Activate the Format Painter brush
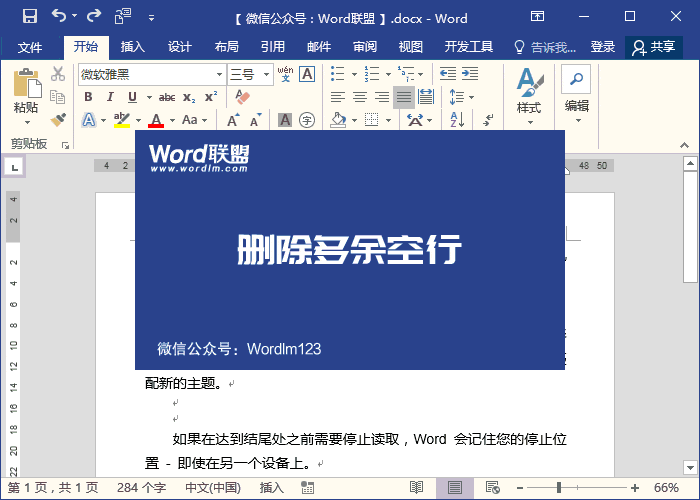The image size is (700, 500). click(58, 120)
